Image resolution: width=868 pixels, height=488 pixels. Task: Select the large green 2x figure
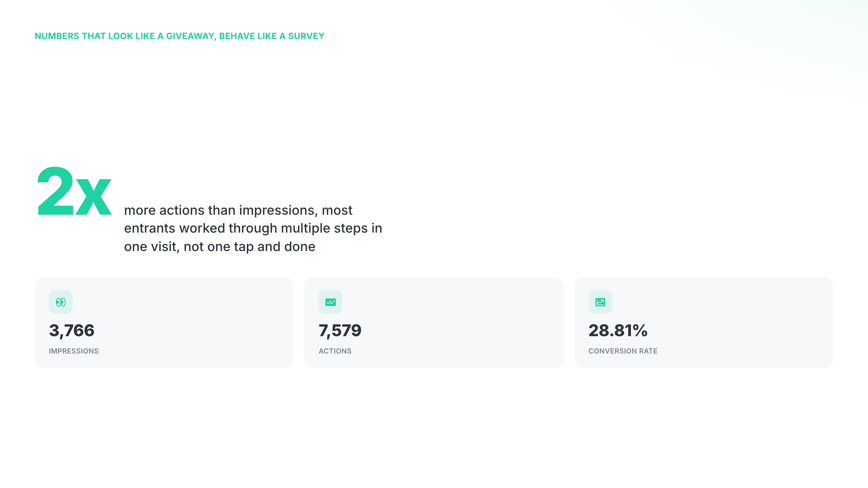coord(74,191)
